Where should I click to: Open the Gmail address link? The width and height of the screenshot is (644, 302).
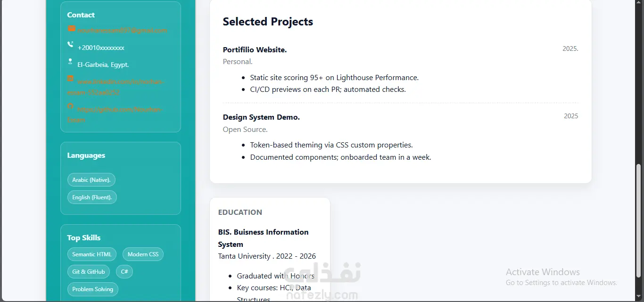(123, 31)
